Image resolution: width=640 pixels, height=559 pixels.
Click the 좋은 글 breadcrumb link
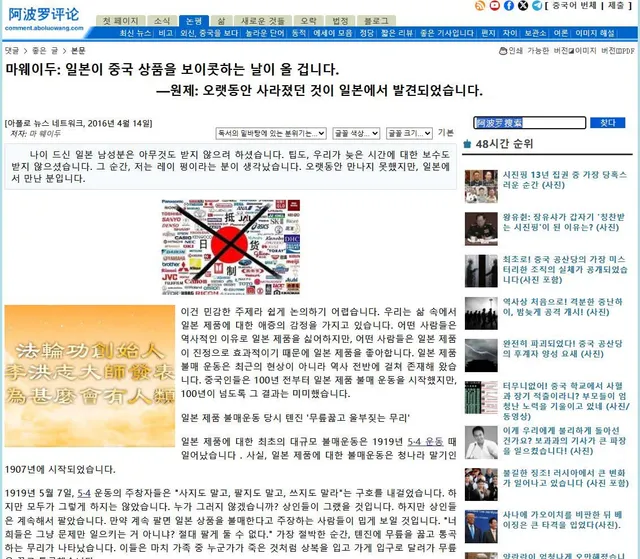pos(45,51)
